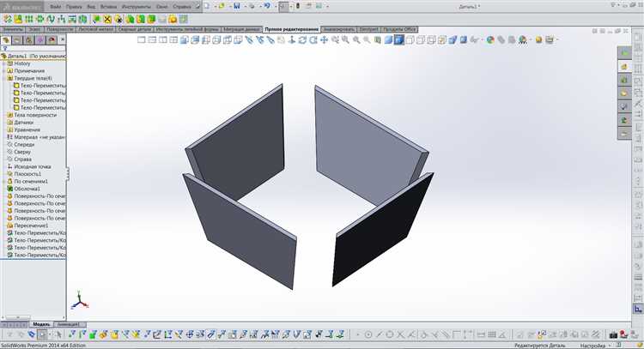Select Материал <не указан> tree item

click(39, 137)
